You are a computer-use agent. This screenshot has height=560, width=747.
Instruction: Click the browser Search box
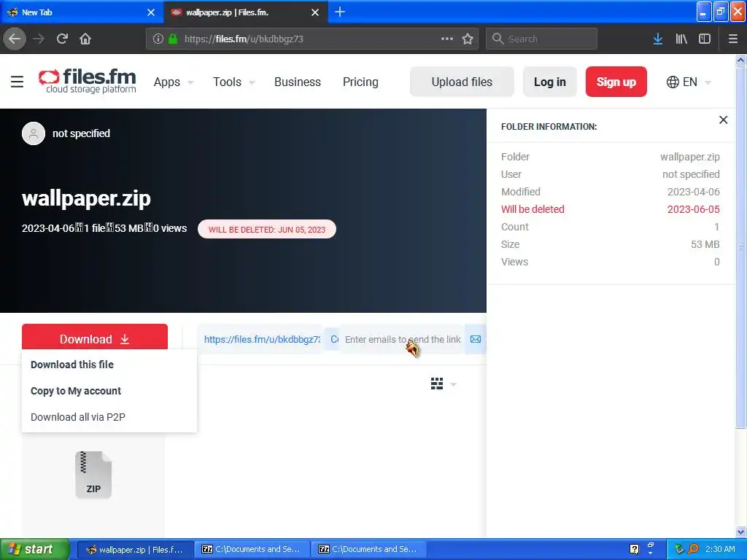pyautogui.click(x=542, y=39)
